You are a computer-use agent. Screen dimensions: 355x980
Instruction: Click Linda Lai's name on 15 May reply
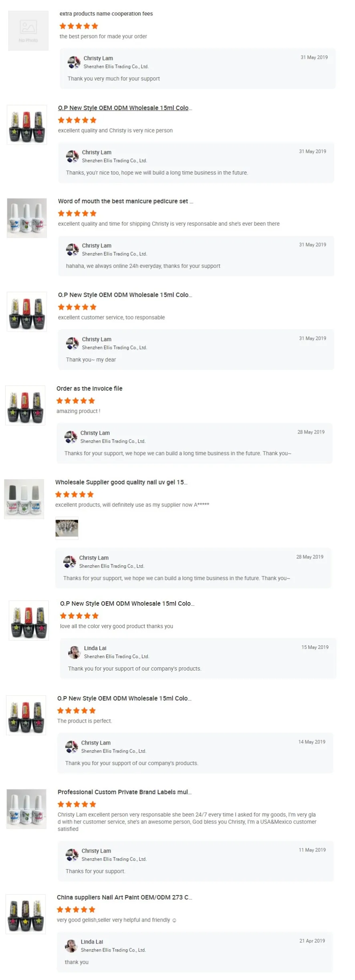pyautogui.click(x=95, y=648)
